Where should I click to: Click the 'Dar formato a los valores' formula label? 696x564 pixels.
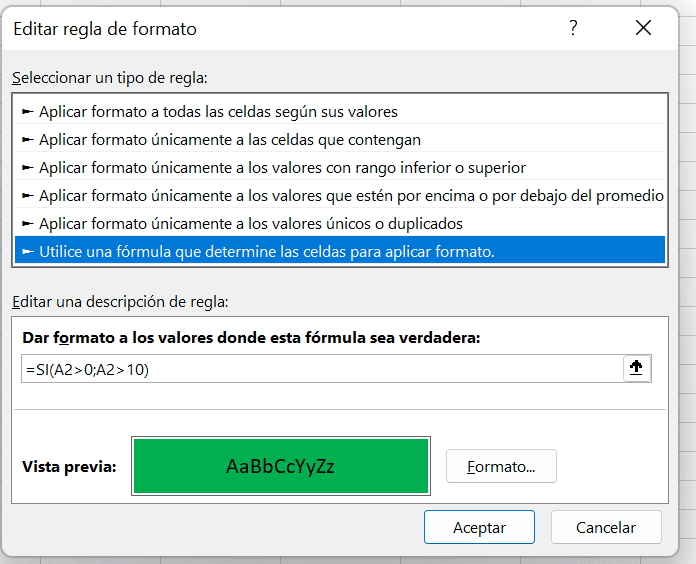tap(251, 338)
